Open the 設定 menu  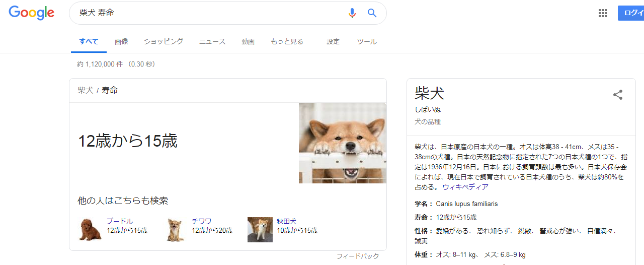click(333, 42)
